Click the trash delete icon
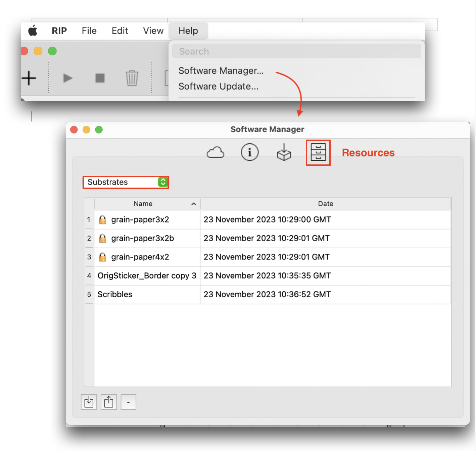The height and width of the screenshot is (451, 476). (132, 78)
